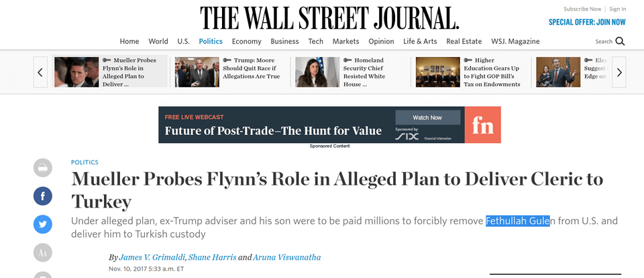The height and width of the screenshot is (278, 644).
Task: Click the Sign In link
Action: (x=618, y=9)
